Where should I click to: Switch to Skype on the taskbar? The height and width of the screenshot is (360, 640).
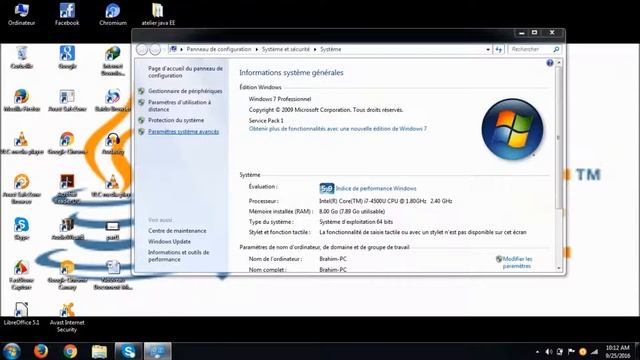[129, 351]
